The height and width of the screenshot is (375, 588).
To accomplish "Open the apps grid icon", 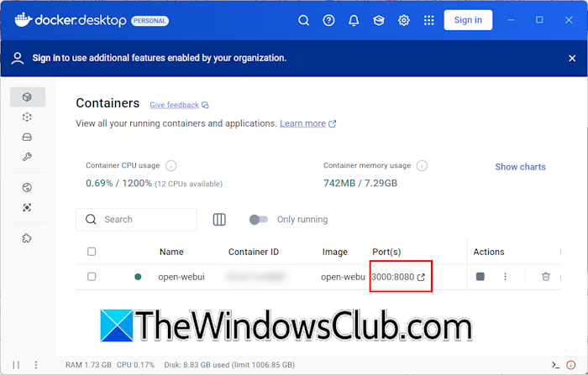I will click(x=429, y=20).
